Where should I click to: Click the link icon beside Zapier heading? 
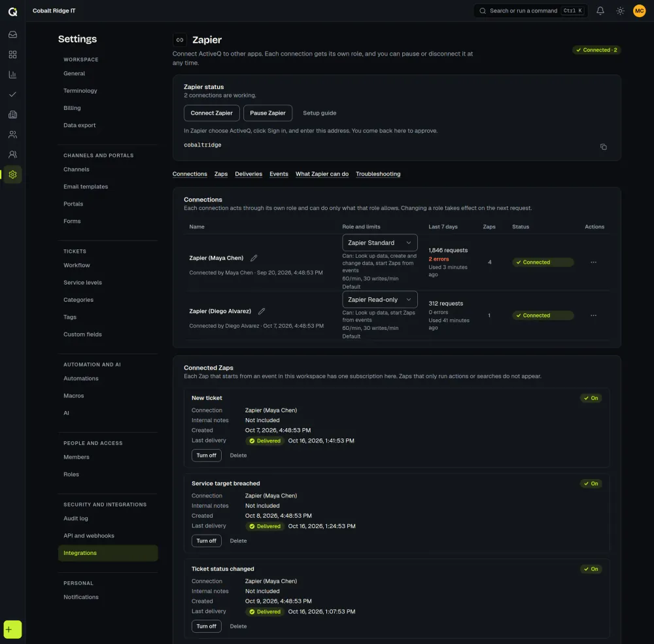tap(180, 40)
